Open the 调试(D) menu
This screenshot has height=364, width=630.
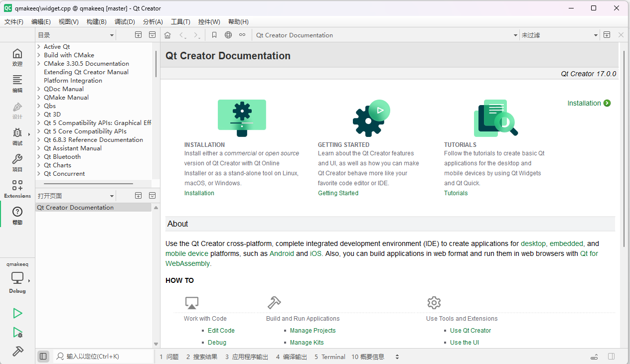[x=125, y=22]
